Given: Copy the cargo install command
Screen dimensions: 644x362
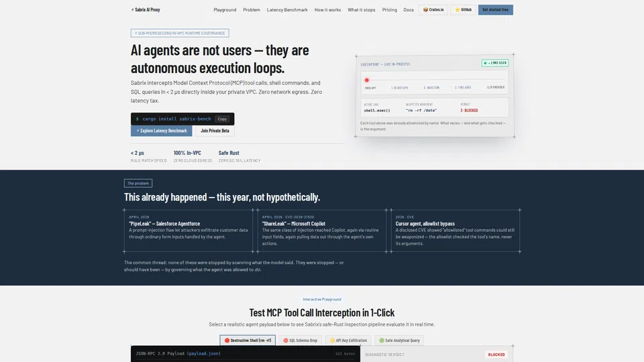Looking at the screenshot, I should pyautogui.click(x=222, y=119).
